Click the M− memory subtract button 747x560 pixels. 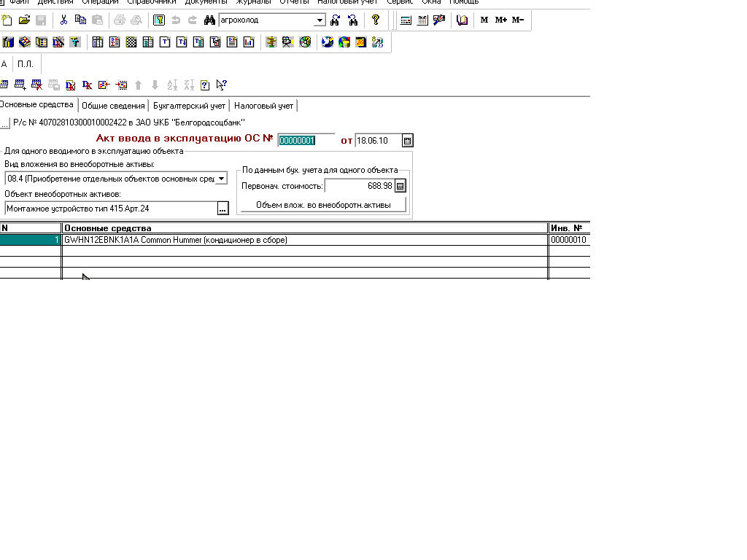[x=518, y=20]
